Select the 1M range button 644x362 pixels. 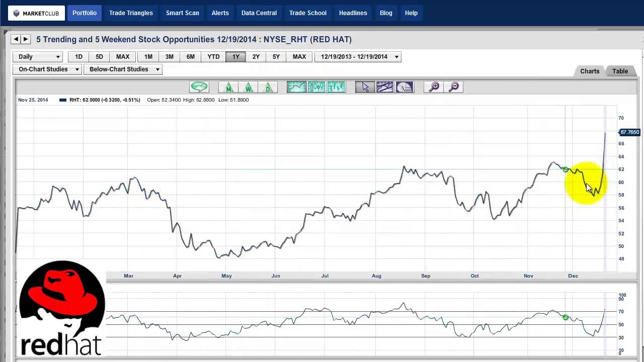click(x=148, y=57)
